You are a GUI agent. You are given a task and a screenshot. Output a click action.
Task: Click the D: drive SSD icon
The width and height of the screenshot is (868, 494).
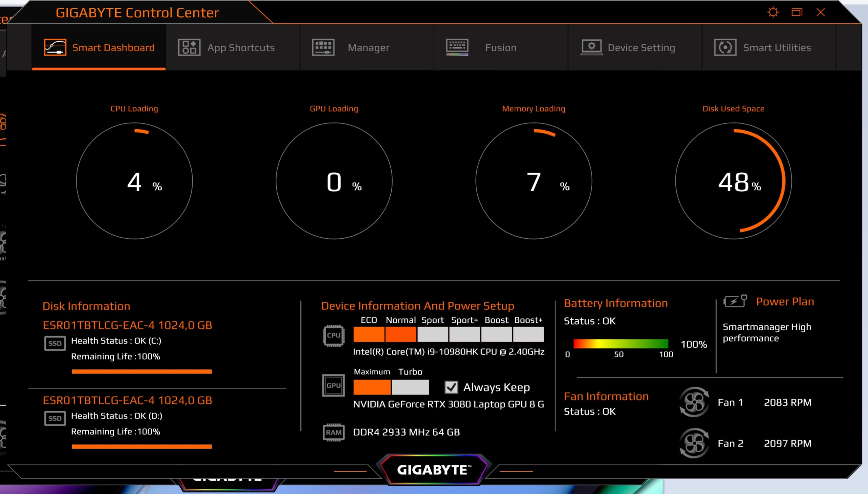[x=55, y=418]
